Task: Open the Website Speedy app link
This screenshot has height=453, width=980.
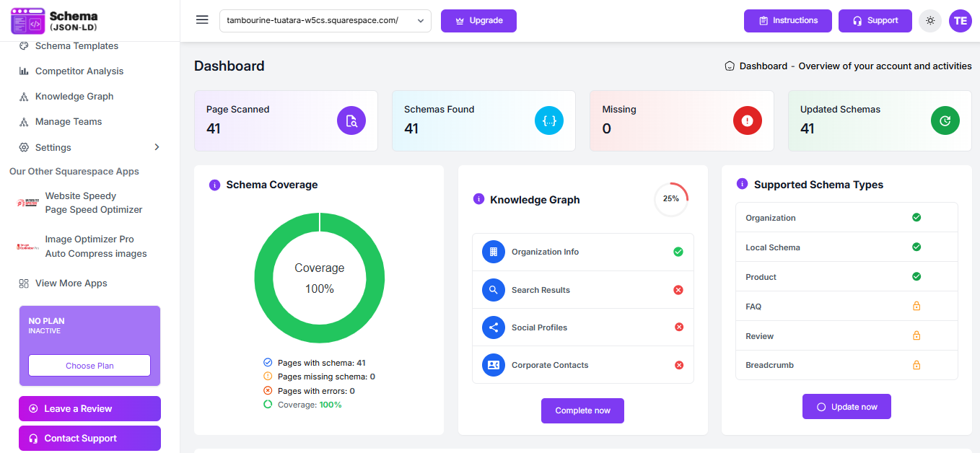Action: [x=80, y=203]
